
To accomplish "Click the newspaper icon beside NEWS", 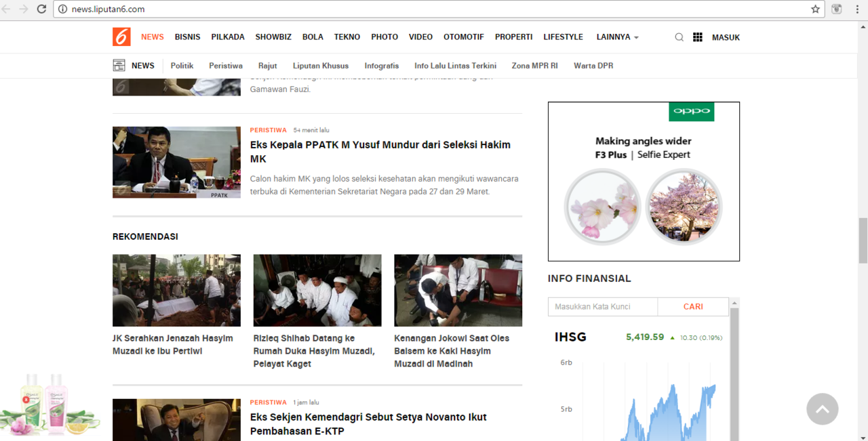I will click(x=119, y=66).
